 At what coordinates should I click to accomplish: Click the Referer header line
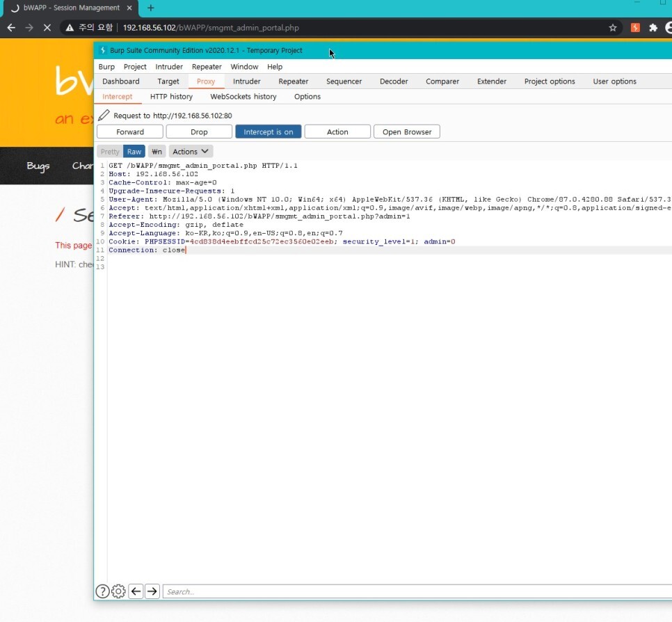(x=259, y=216)
